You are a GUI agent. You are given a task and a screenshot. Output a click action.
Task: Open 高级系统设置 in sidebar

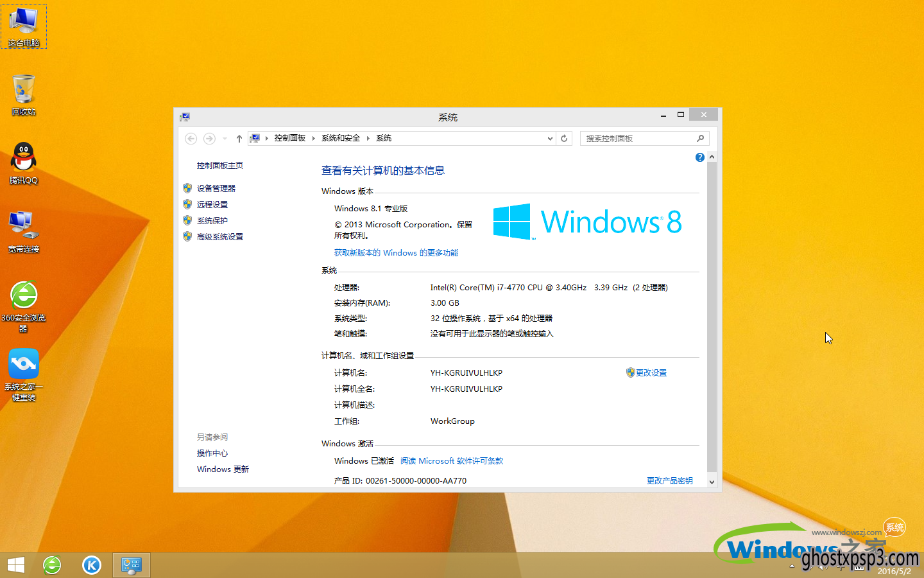click(220, 236)
